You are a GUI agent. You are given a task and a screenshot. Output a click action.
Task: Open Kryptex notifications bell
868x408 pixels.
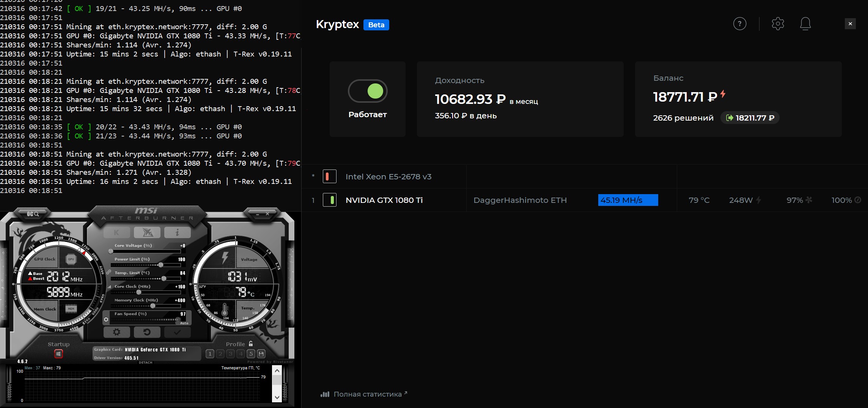point(805,24)
